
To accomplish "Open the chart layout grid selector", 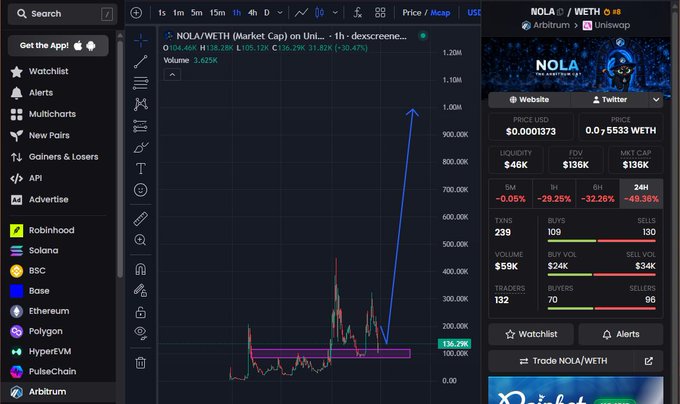I will pyautogui.click(x=380, y=13).
